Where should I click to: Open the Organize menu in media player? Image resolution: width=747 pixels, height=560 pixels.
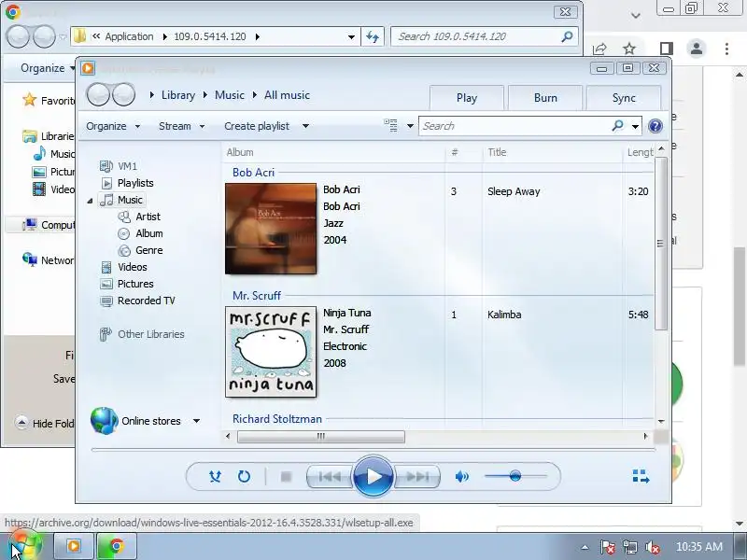click(x=113, y=126)
